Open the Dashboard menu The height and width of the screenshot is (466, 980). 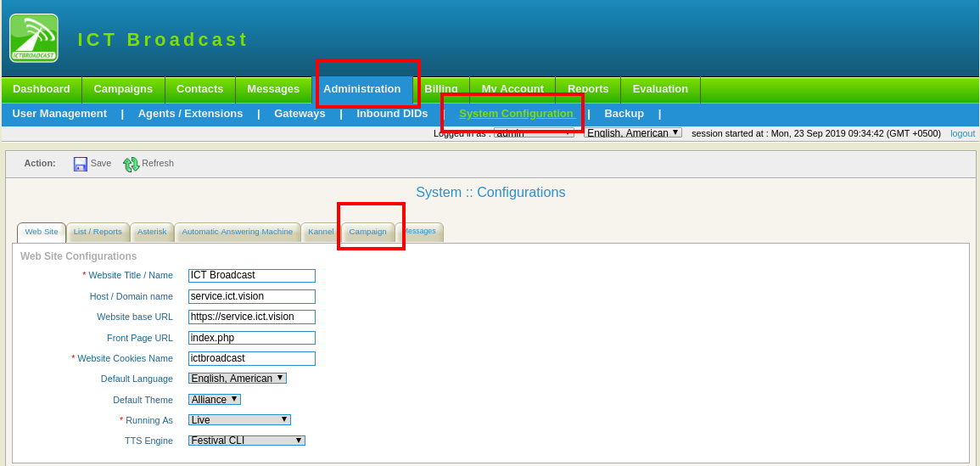tap(42, 89)
